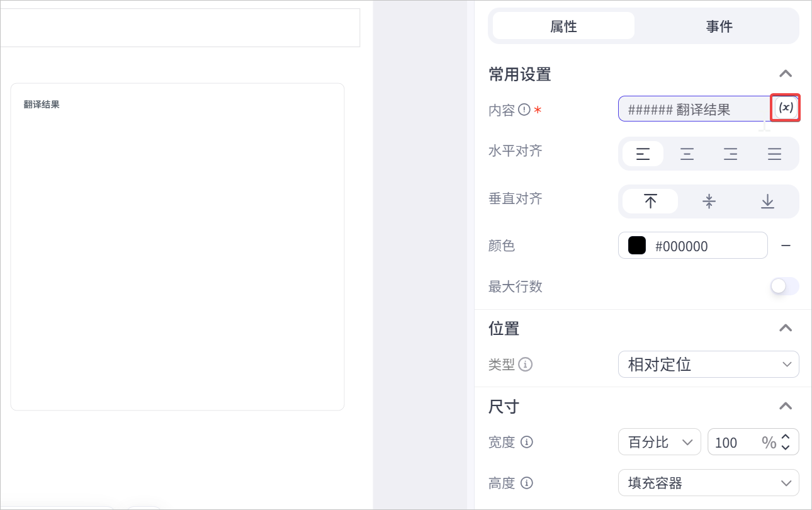This screenshot has width=812, height=510.
Task: Select top vertical alignment
Action: click(x=650, y=201)
